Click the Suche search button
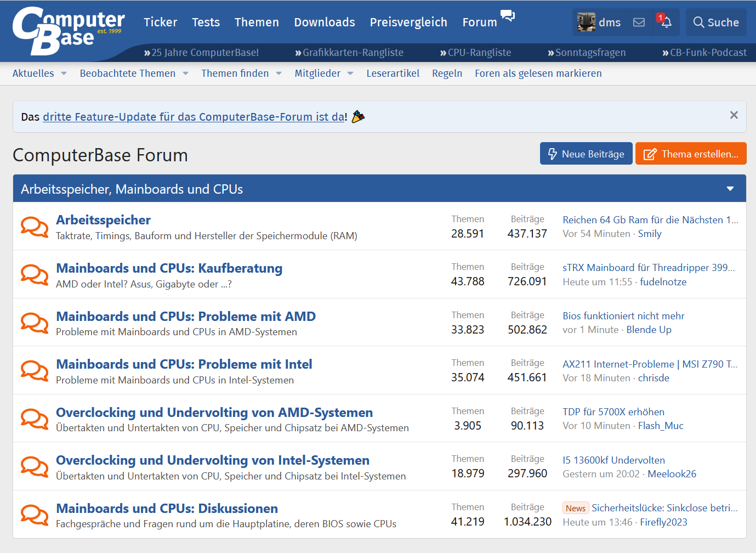 point(716,22)
